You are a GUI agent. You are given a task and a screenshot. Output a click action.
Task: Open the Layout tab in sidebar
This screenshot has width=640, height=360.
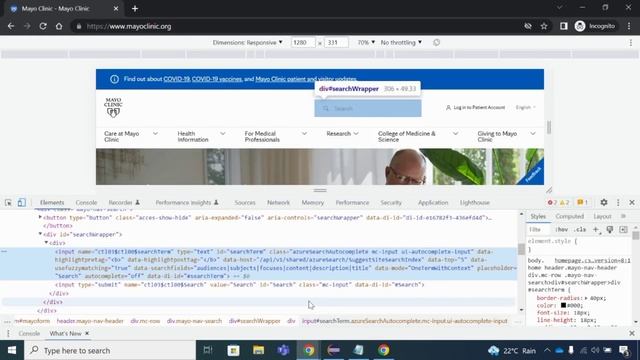602,216
